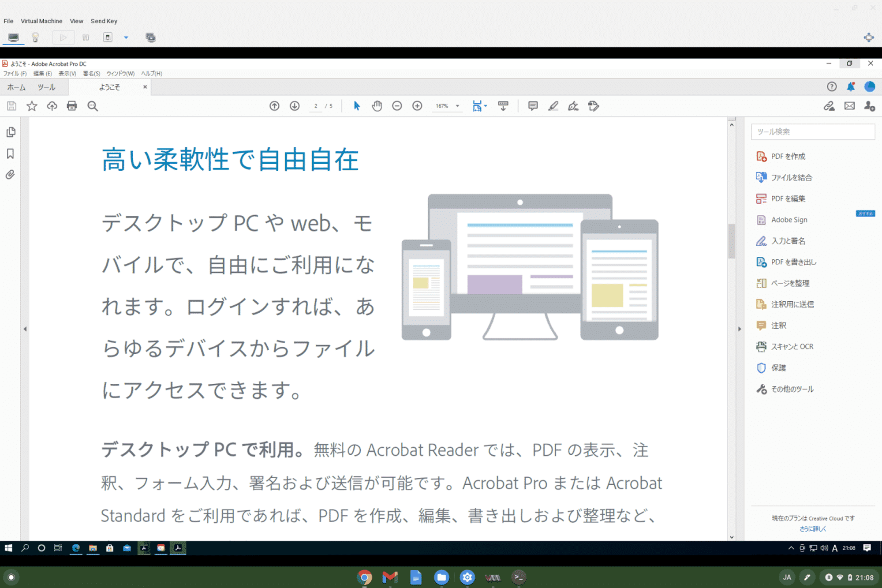Click the VM pause button

(x=86, y=37)
